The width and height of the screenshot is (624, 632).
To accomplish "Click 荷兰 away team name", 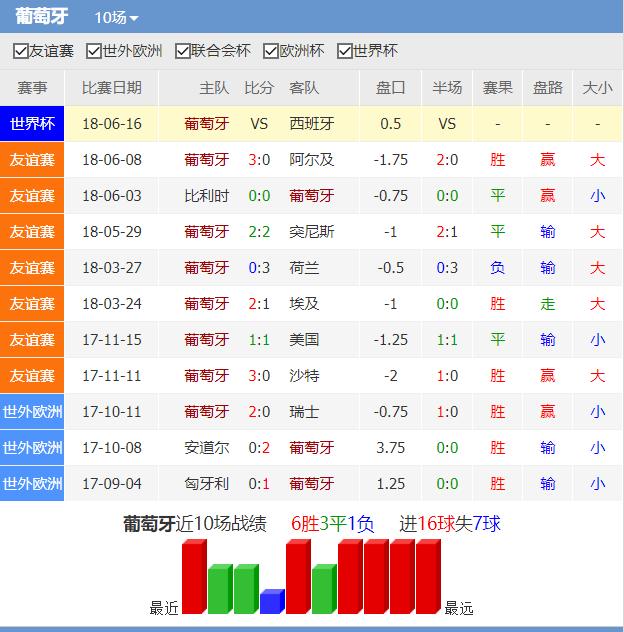I will point(304,268).
